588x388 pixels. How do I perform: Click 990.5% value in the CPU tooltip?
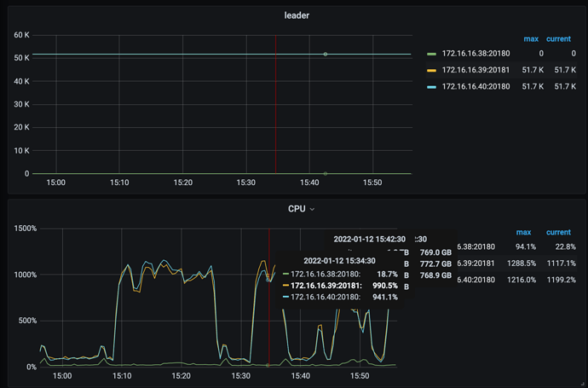coord(385,286)
